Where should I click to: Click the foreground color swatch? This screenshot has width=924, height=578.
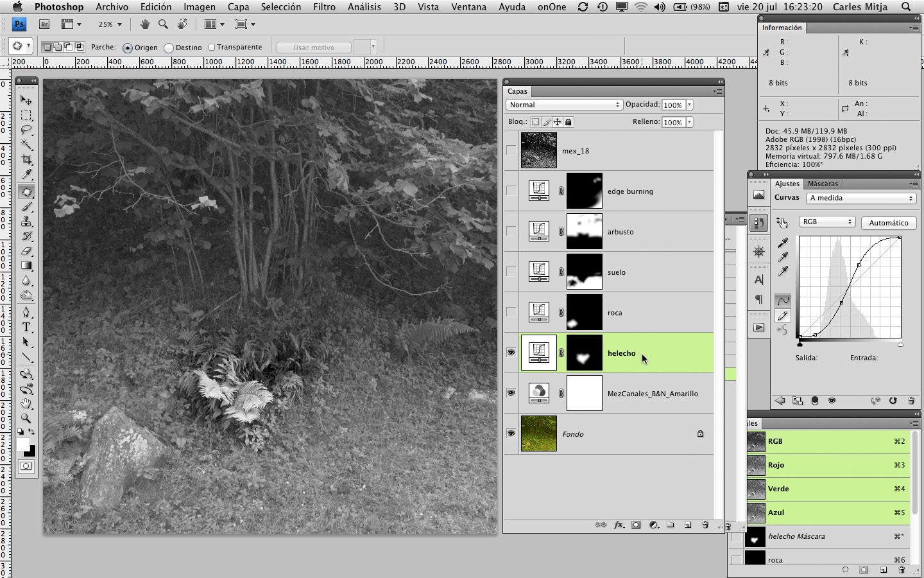tap(23, 444)
